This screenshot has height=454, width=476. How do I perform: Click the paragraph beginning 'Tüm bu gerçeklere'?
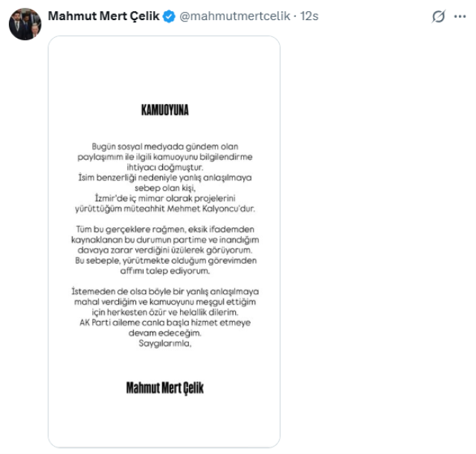tap(165, 250)
